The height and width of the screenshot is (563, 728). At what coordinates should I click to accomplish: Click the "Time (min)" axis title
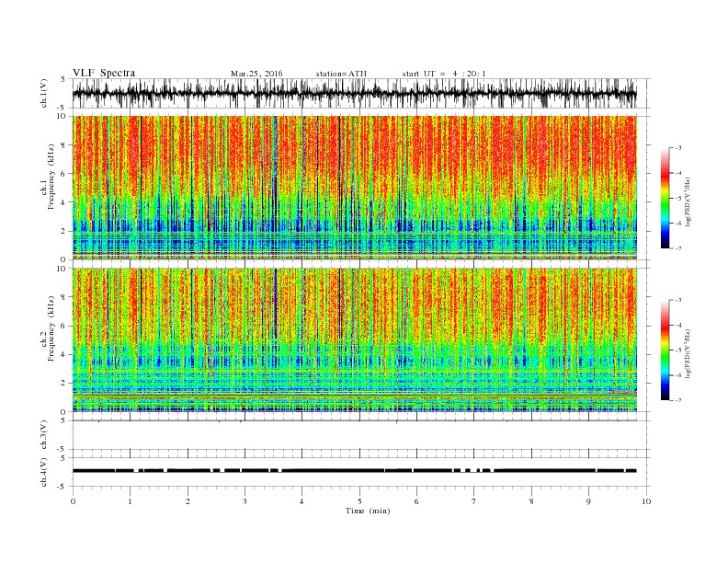pos(368,511)
